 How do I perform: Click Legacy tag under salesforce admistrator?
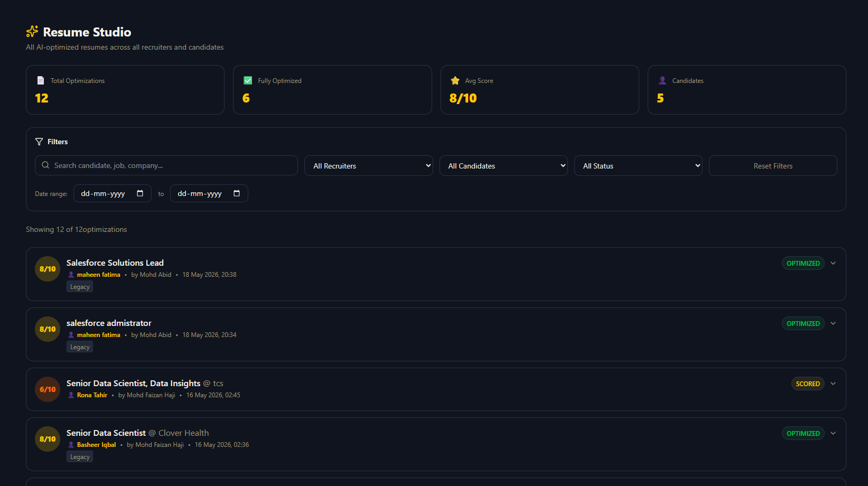[80, 347]
